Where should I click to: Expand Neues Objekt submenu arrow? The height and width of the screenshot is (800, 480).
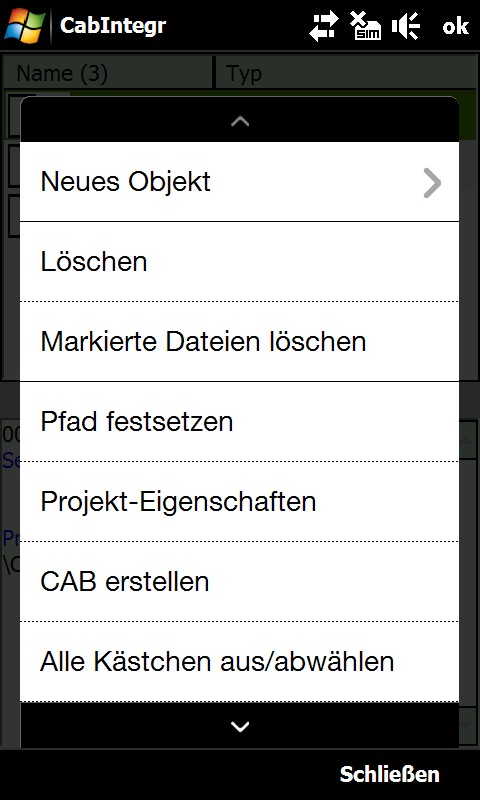[x=432, y=183]
